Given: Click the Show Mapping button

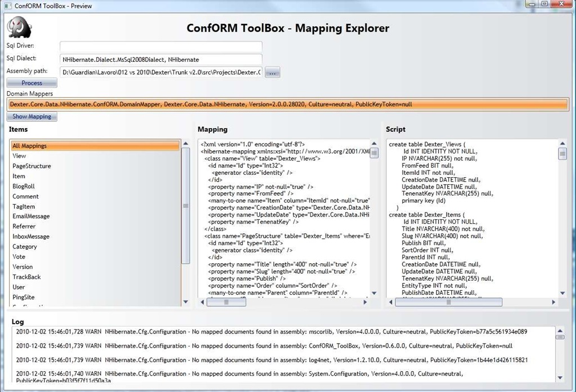Looking at the screenshot, I should pos(32,116).
